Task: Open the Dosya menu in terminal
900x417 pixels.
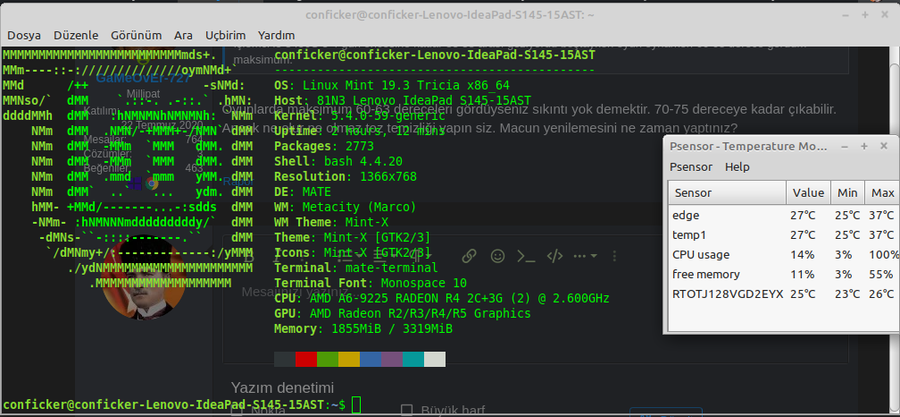Action: [x=24, y=35]
